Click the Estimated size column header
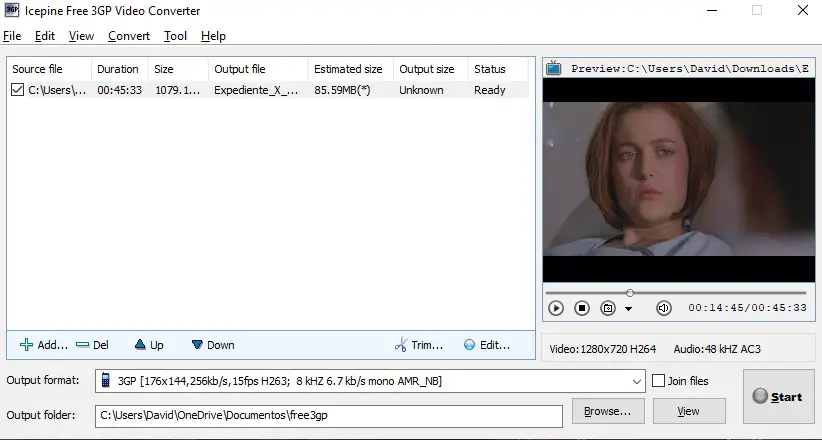 tap(351, 69)
